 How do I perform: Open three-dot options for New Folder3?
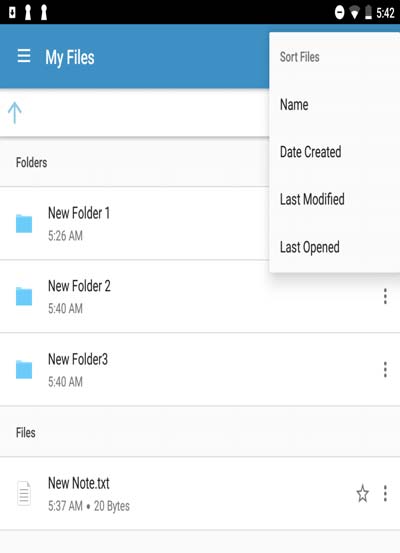click(x=385, y=369)
